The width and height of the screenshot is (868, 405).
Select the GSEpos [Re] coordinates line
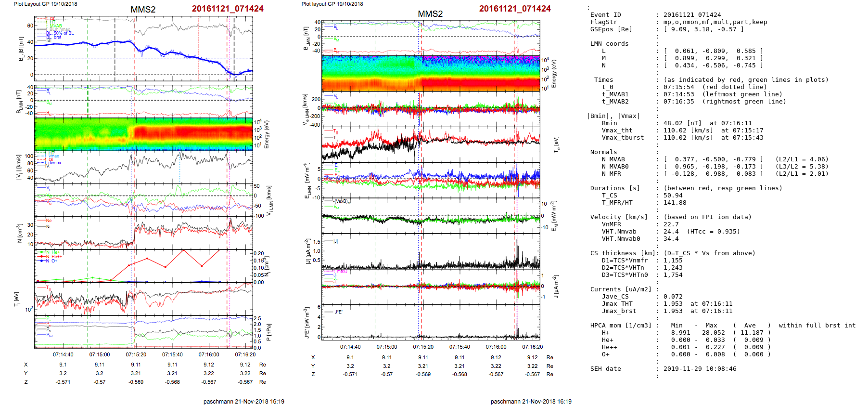703,29
